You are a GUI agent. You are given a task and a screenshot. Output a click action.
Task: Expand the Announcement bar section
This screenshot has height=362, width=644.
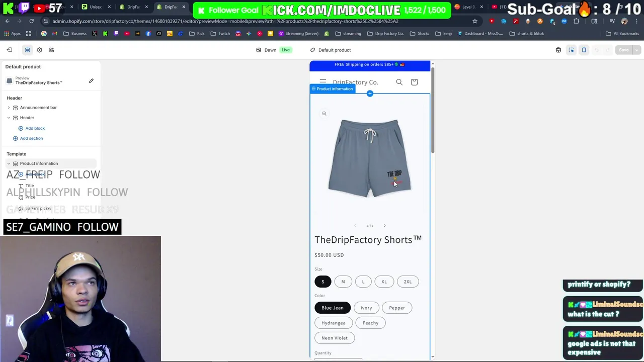9,108
